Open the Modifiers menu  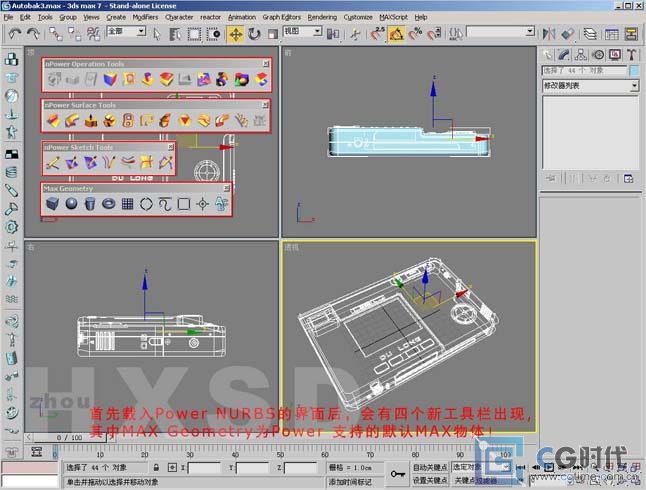145,17
